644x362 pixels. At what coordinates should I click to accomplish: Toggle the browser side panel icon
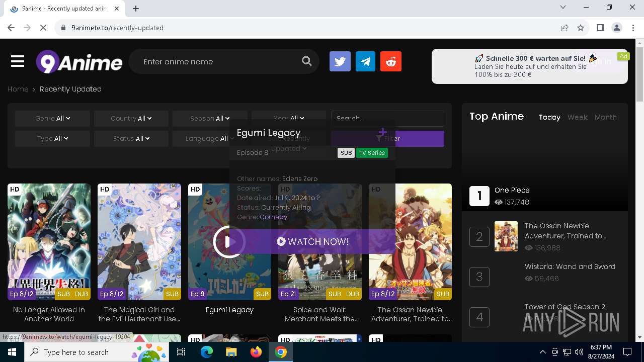coord(600,28)
